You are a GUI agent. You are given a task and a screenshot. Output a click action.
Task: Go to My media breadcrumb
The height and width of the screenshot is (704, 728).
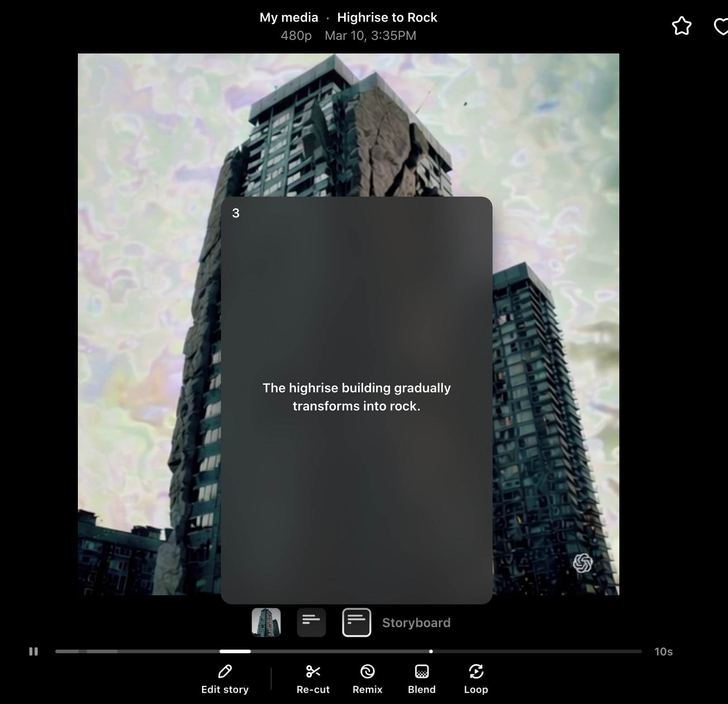289,18
